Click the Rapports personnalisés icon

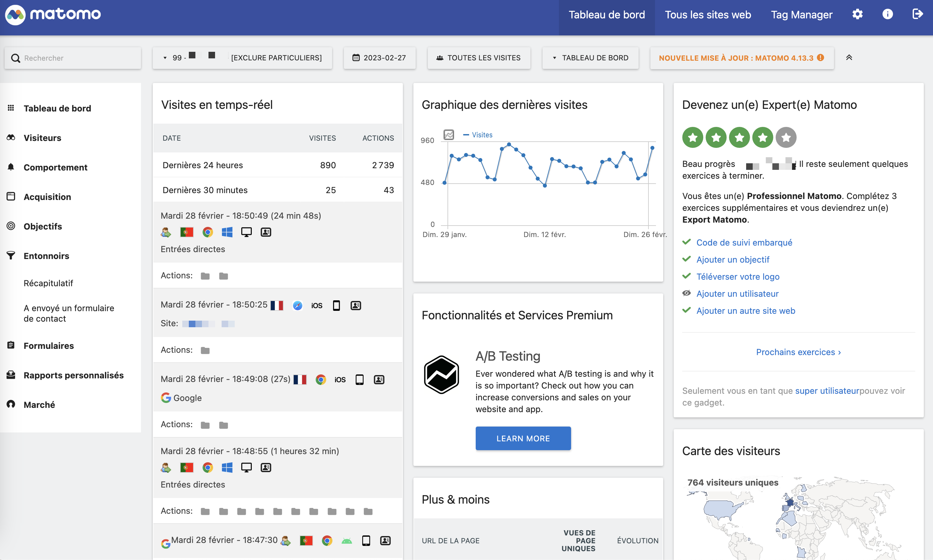pos(11,375)
